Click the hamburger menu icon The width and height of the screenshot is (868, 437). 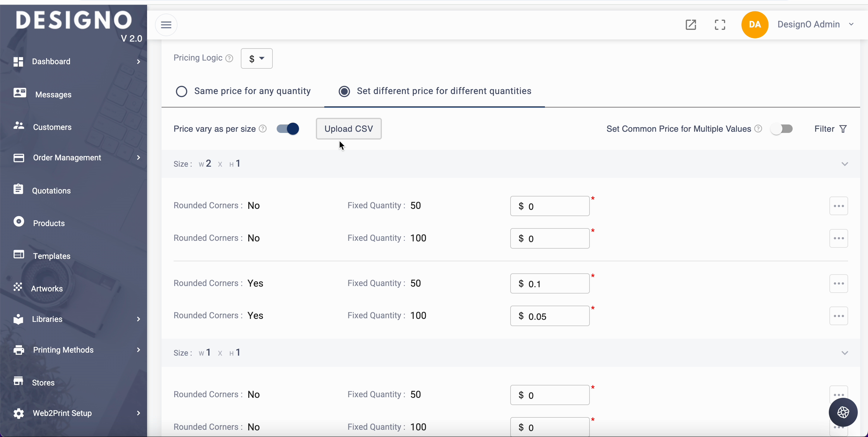166,25
